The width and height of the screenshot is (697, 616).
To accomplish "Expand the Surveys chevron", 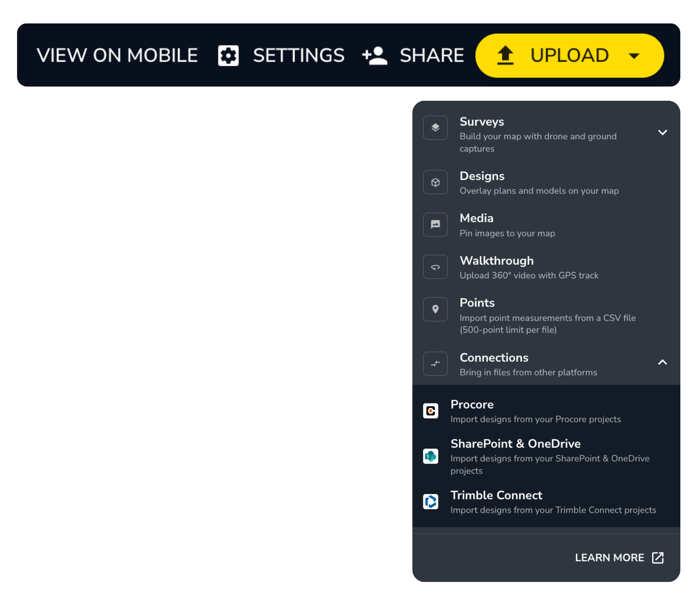I will pyautogui.click(x=662, y=132).
